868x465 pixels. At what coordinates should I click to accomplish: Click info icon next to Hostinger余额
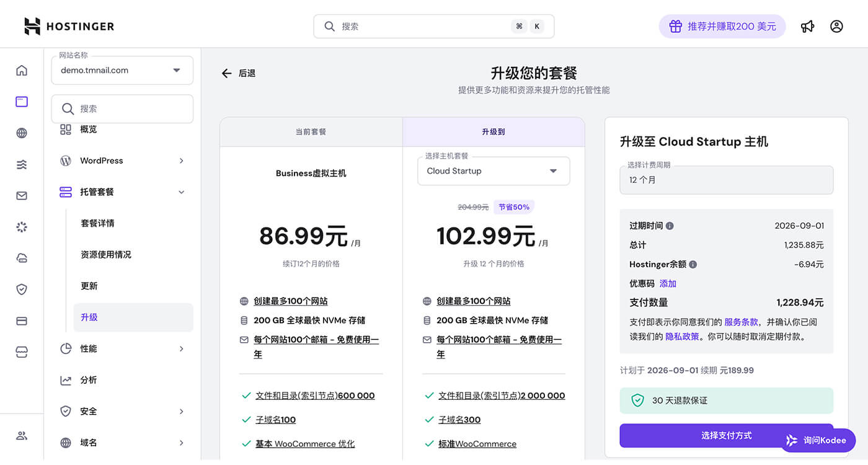(693, 264)
